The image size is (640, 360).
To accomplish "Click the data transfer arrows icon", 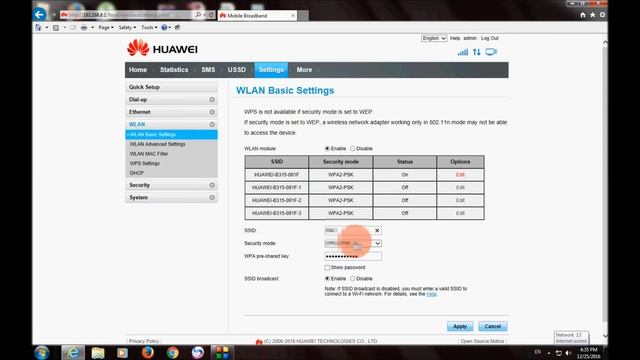I will click(477, 52).
